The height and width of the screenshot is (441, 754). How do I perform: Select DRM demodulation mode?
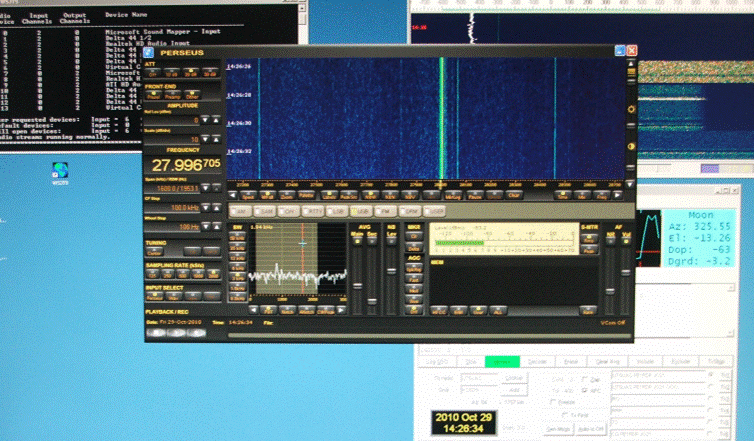(410, 211)
